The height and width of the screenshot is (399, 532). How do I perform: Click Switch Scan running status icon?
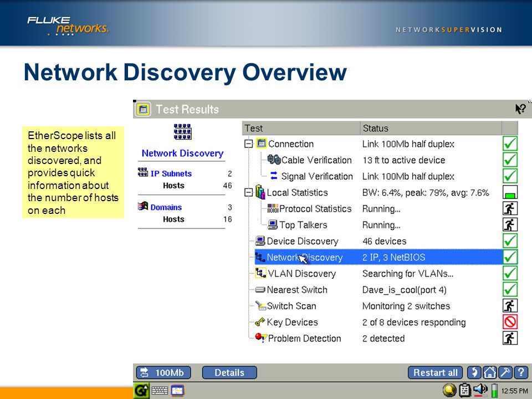510,306
